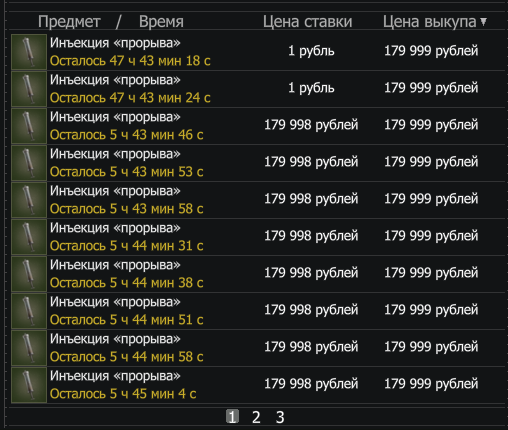This screenshot has height=430, width=508.
Task: Sort by Предмет column header
Action: coord(69,22)
